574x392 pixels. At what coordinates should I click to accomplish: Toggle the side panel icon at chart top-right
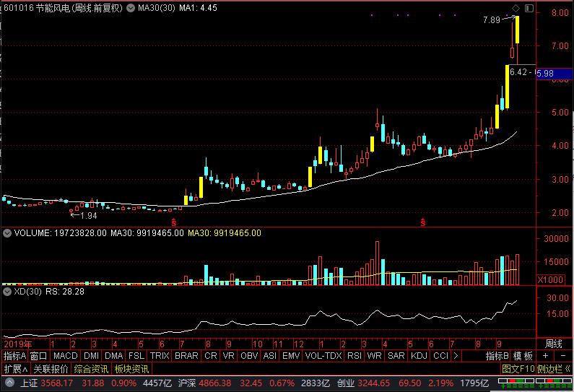pos(529,8)
